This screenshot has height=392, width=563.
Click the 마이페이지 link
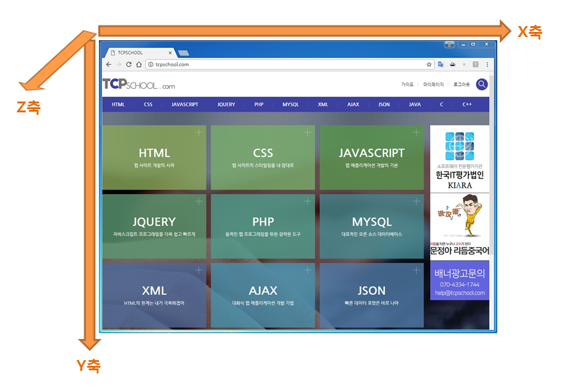pos(433,84)
